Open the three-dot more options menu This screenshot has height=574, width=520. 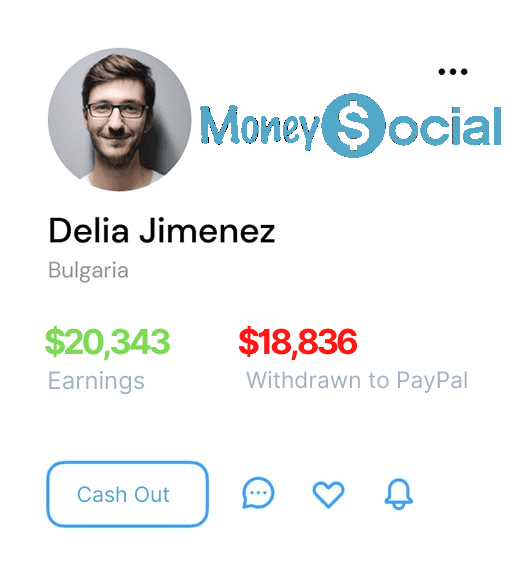click(x=453, y=72)
